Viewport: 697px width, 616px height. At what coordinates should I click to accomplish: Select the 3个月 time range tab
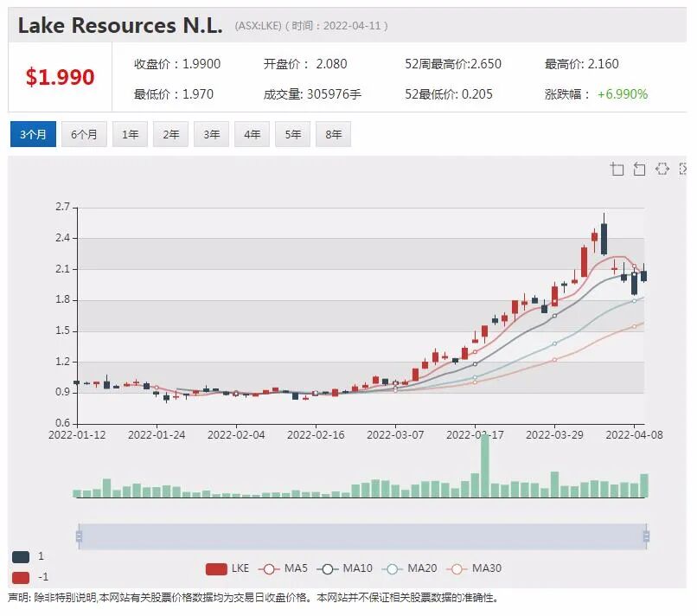click(x=34, y=134)
